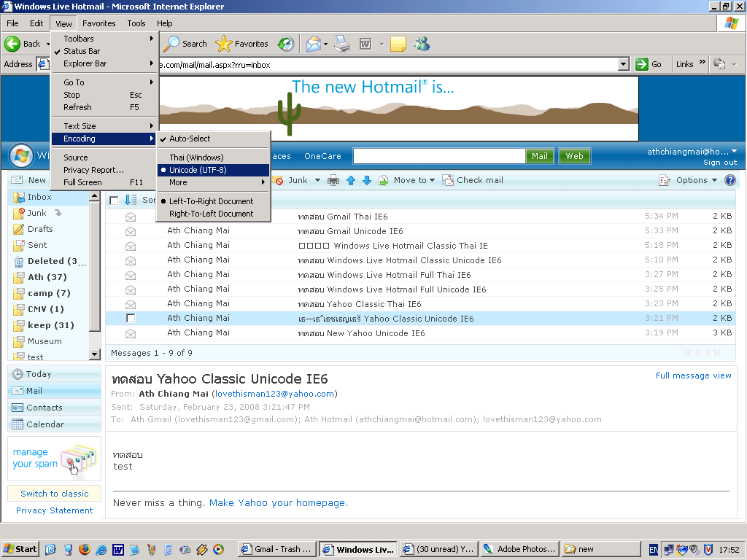Click the green Mail search button
This screenshot has height=560, width=747.
click(x=540, y=156)
